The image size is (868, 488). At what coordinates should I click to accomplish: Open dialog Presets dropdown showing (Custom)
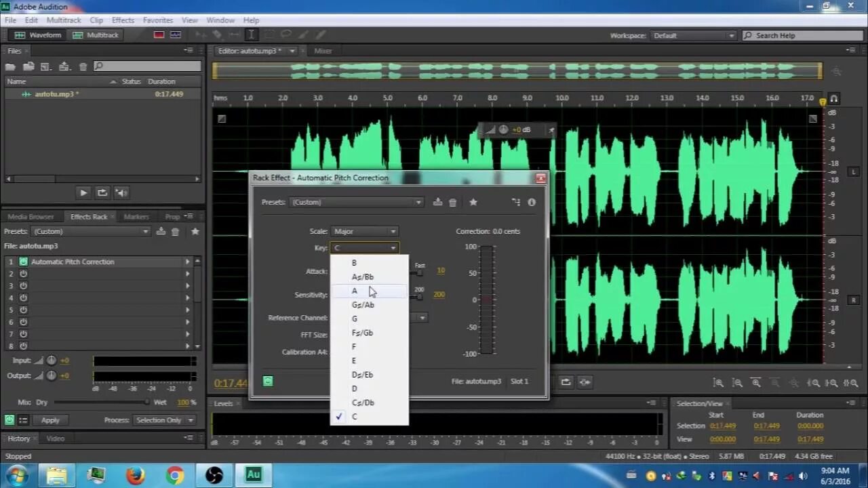pos(357,202)
